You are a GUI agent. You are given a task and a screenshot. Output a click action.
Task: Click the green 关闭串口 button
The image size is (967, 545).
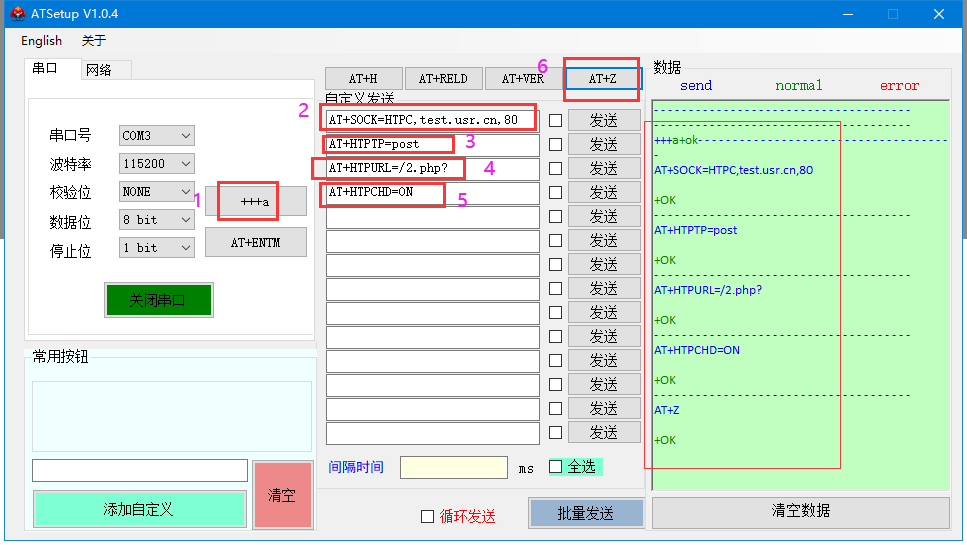(158, 300)
